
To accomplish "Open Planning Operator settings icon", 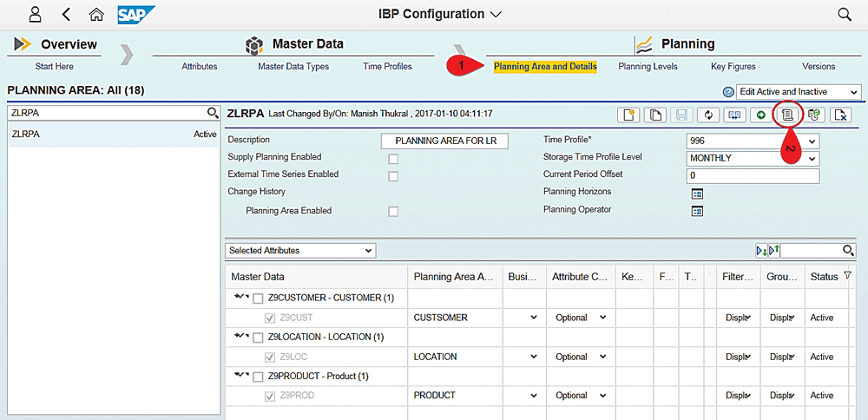I will tap(698, 212).
